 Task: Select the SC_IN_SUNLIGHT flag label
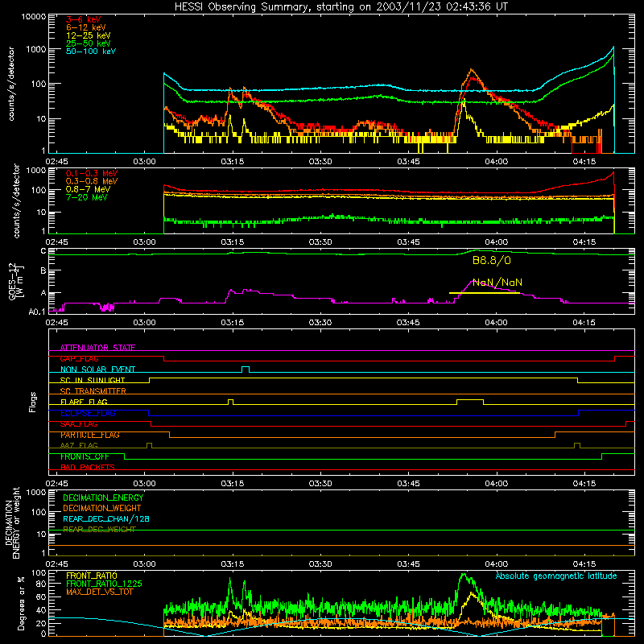coord(93,380)
